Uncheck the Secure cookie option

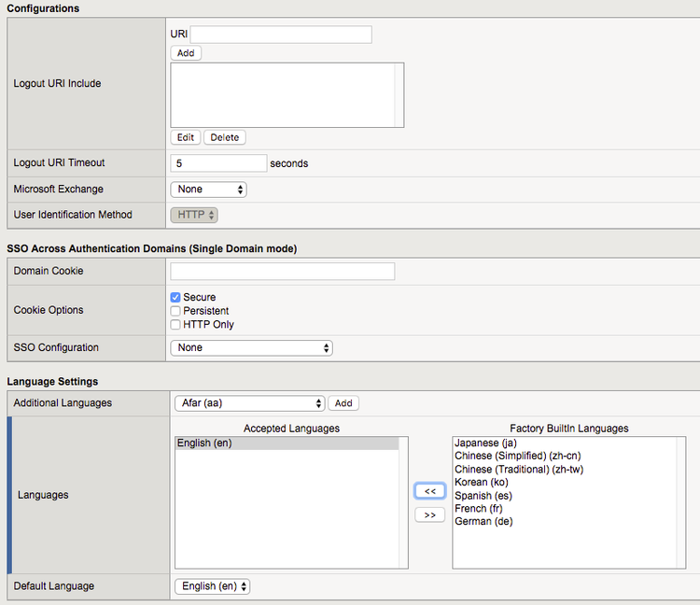pos(175,297)
